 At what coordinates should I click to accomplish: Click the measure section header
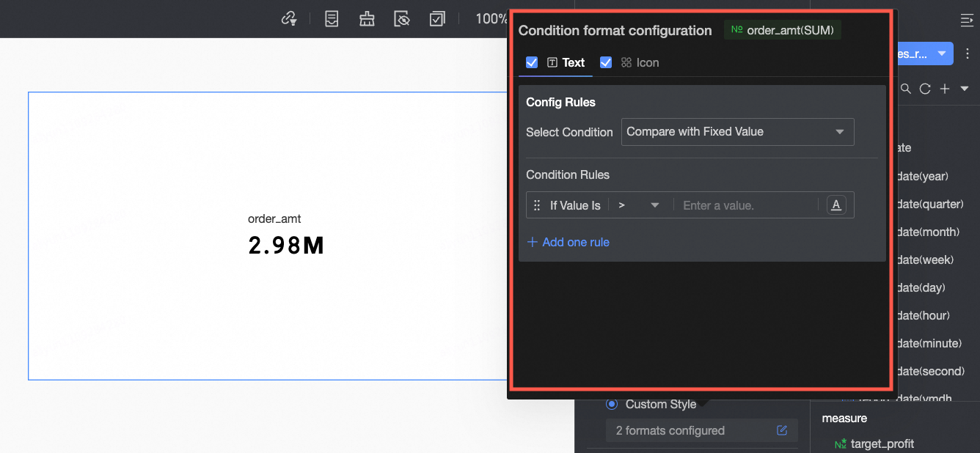[844, 418]
